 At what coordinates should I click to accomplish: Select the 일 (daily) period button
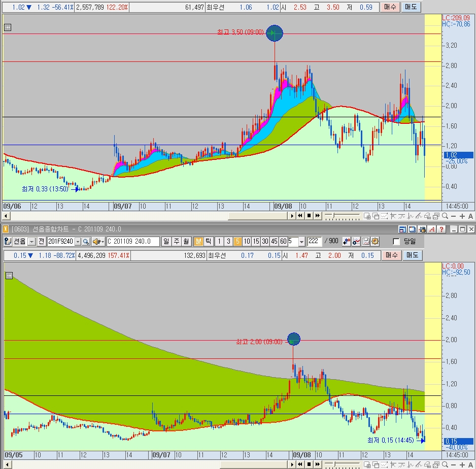[167, 242]
